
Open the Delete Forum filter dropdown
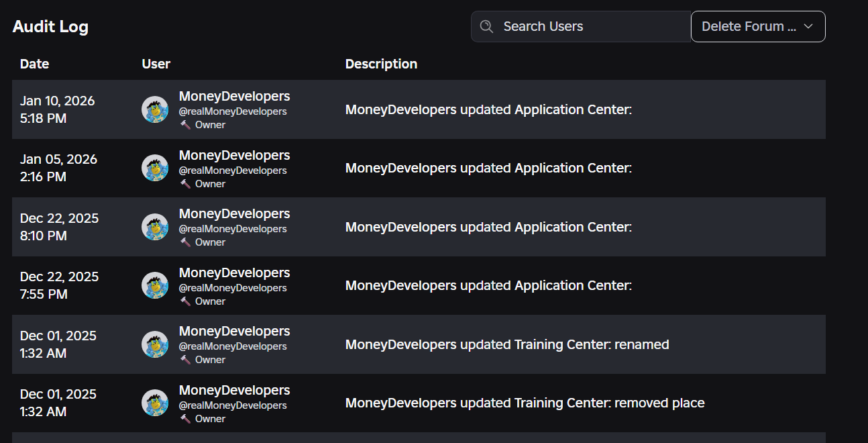(x=758, y=26)
